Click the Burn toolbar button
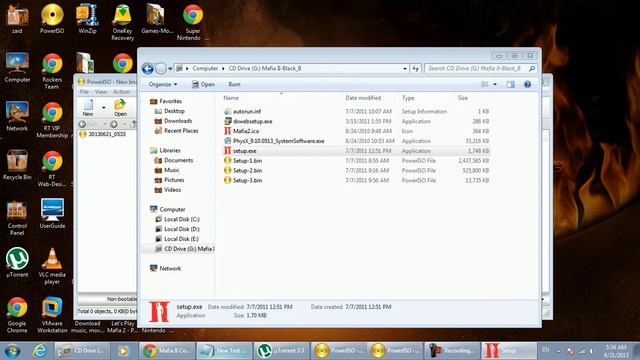Screen dimensions: 640x360 point(234,84)
